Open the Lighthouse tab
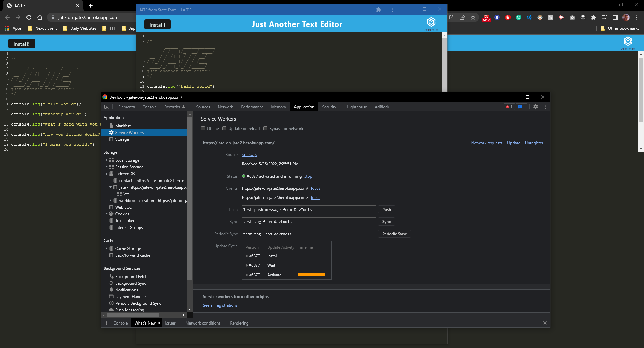 pos(357,107)
